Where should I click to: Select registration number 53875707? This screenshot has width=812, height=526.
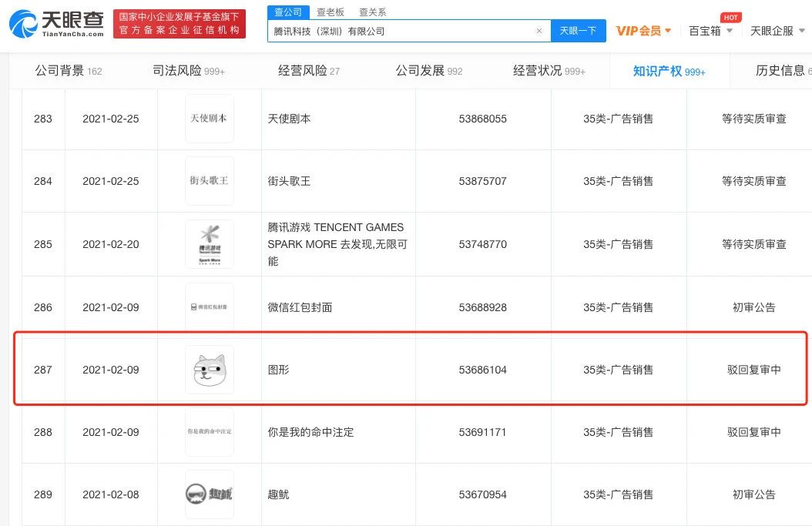pos(482,181)
